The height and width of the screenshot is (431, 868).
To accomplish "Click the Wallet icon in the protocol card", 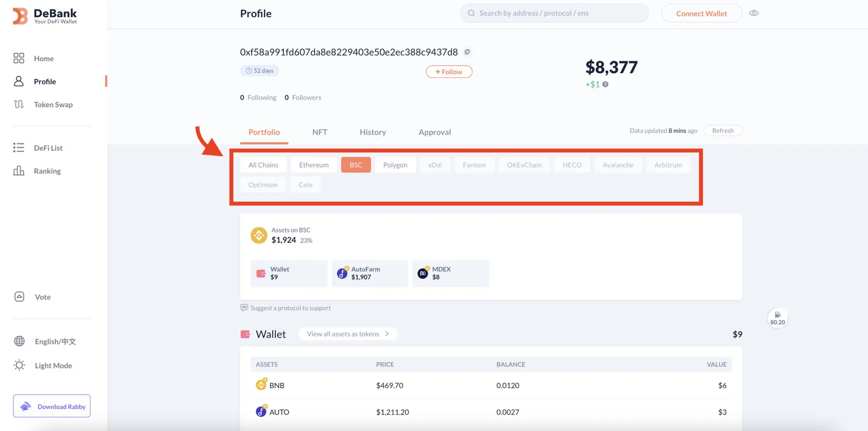I will (261, 273).
